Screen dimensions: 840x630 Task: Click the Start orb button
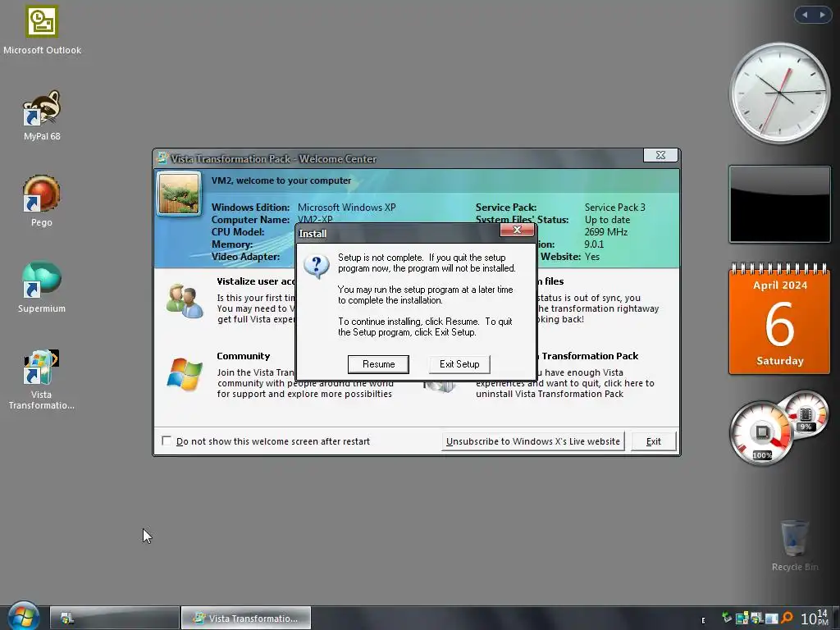tap(23, 616)
